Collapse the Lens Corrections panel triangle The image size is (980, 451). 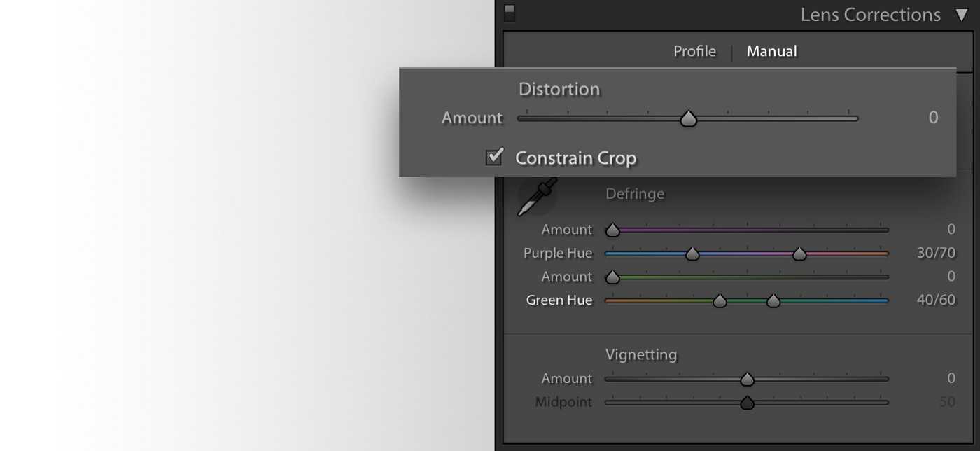pos(961,15)
